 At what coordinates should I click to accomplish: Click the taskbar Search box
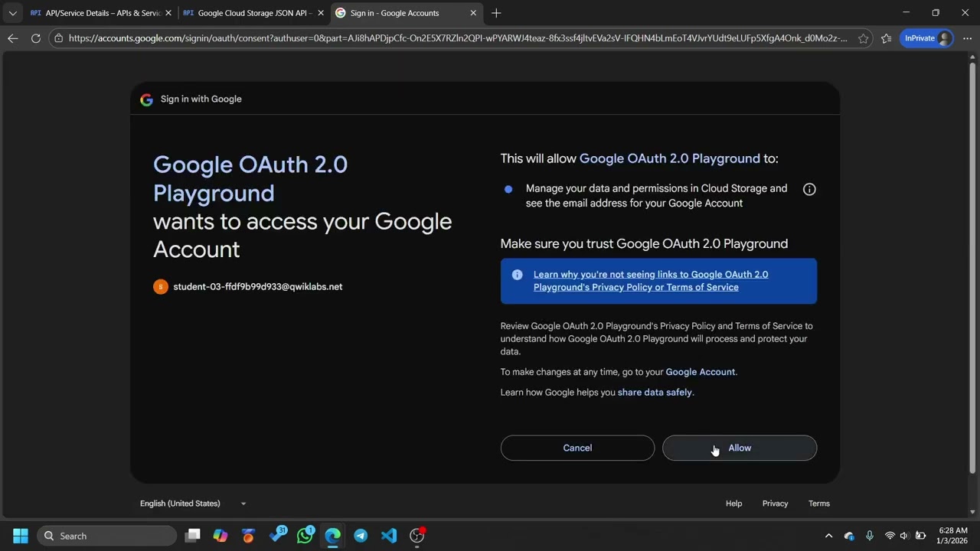(x=106, y=536)
